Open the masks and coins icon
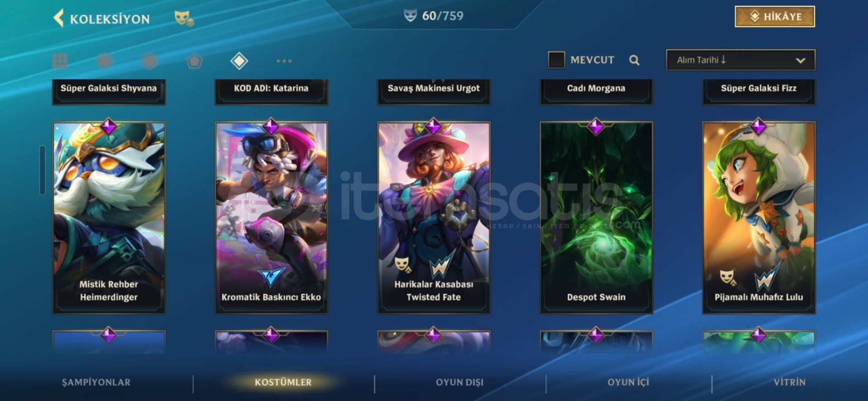Viewport: 868px width, 401px height. (184, 19)
